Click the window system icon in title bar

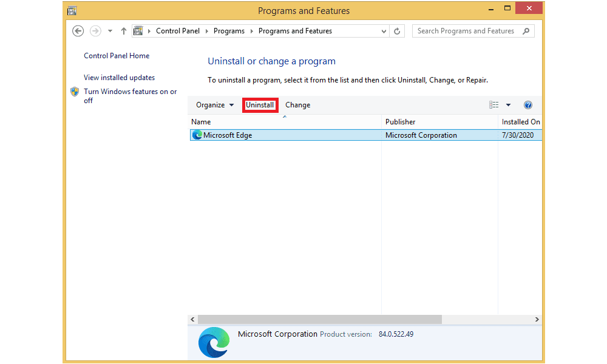tap(72, 11)
